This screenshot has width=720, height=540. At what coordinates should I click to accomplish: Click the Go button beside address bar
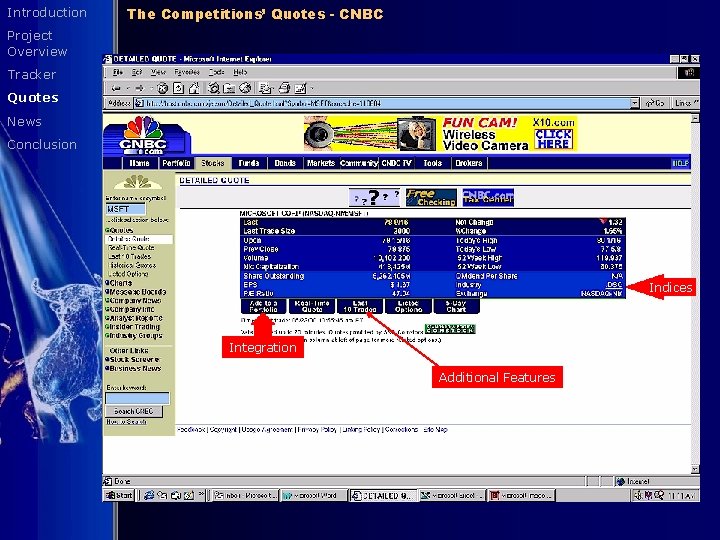pyautogui.click(x=656, y=103)
